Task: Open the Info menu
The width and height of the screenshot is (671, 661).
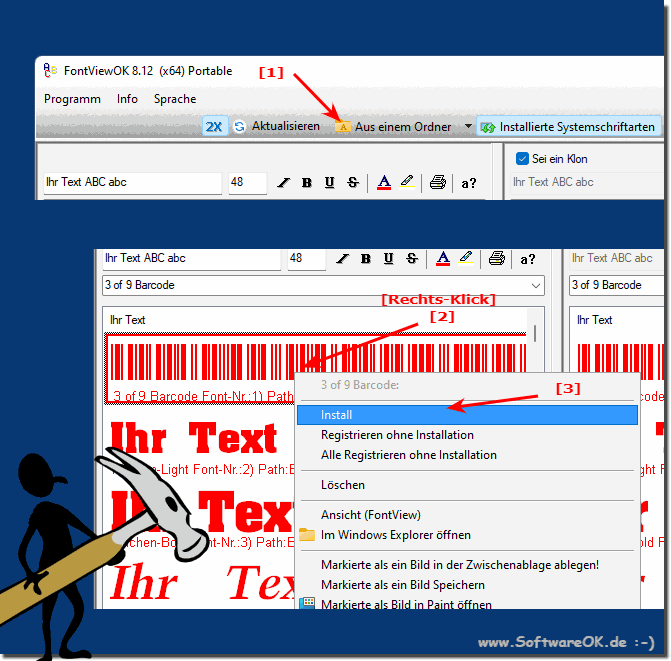Action: (127, 99)
